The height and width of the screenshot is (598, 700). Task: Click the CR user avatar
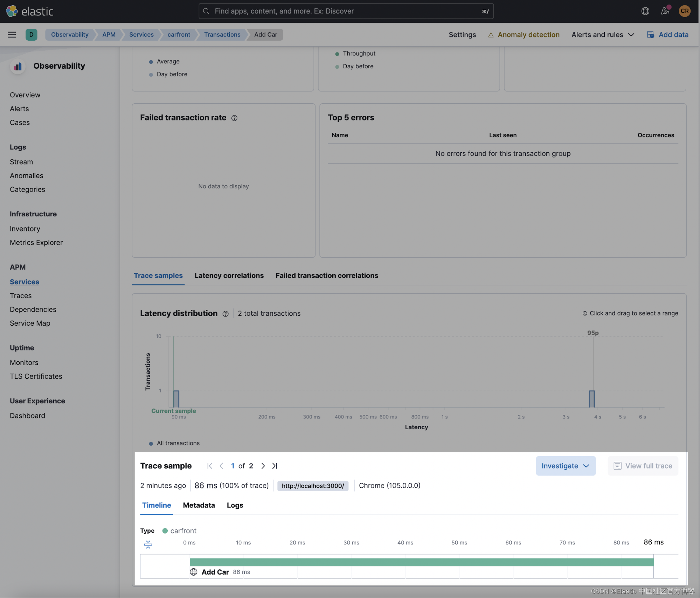click(684, 11)
